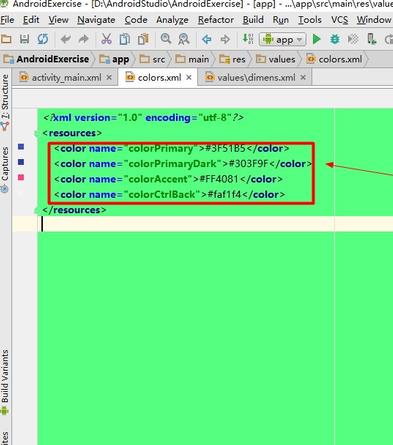Click the Save All toolbar icon
Screen dimensions: 393x445
tap(24, 39)
